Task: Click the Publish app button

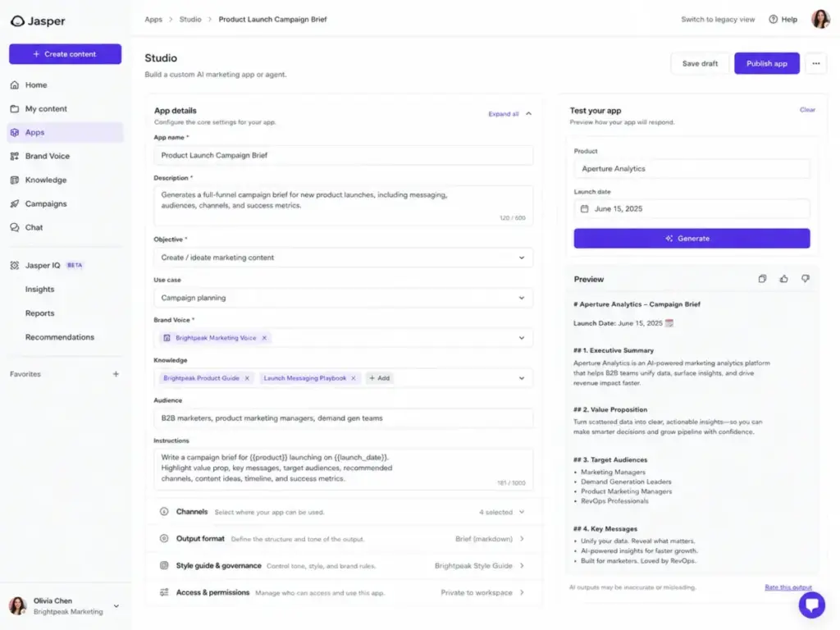Action: (x=767, y=63)
